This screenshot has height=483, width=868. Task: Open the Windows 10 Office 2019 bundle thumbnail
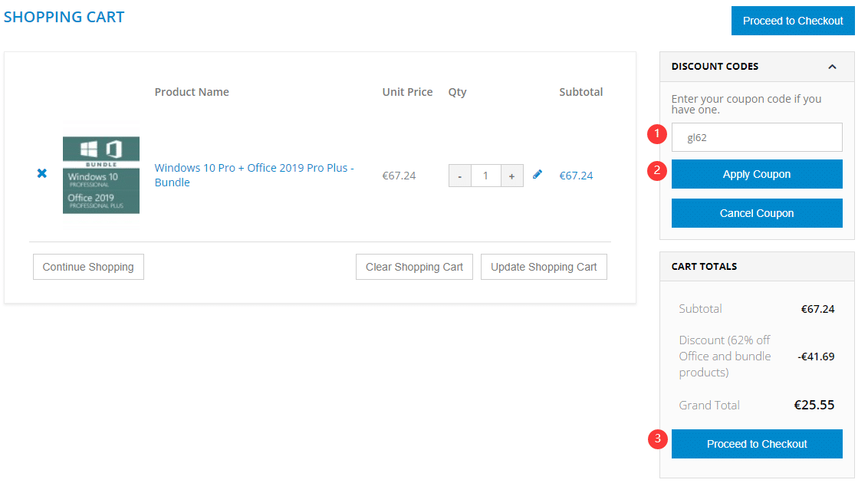tap(101, 175)
